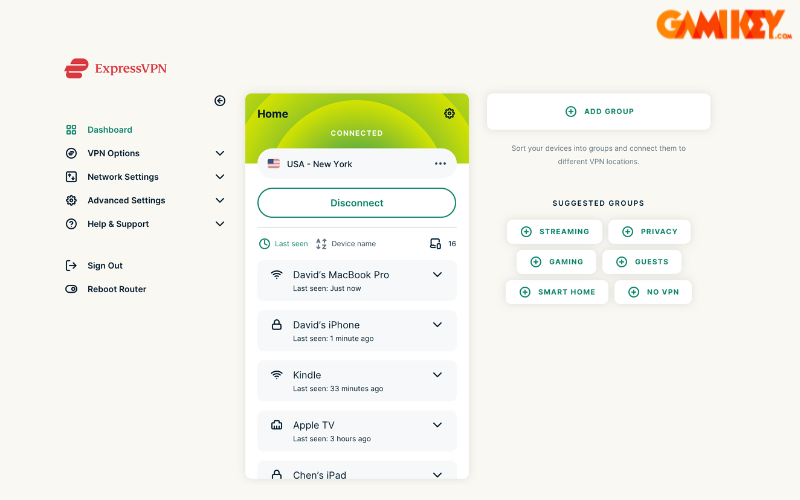
Task: Sort devices by Last seen clock icon
Action: tap(264, 244)
